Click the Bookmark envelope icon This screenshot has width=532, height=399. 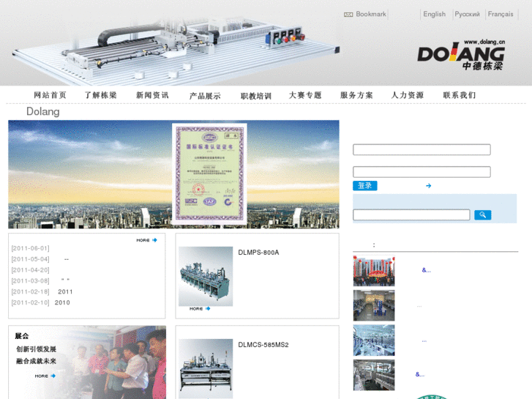tap(348, 14)
